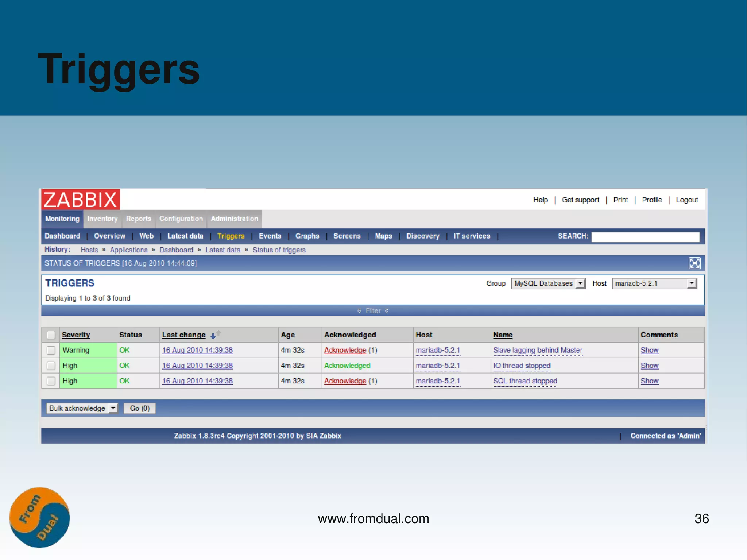
Task: Check the IO thread stopped row checkbox
Action: pyautogui.click(x=51, y=366)
